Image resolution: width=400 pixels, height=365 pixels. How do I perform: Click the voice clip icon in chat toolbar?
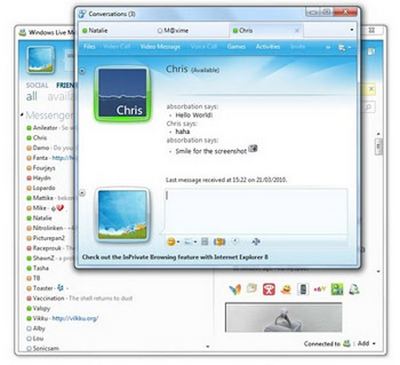click(x=205, y=242)
